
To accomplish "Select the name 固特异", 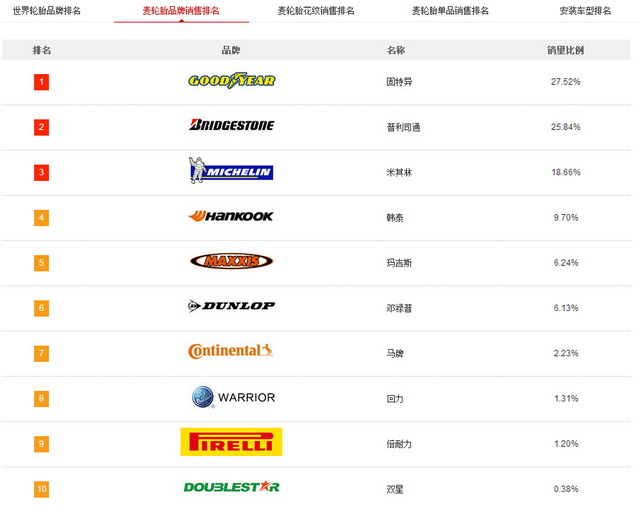I will (x=399, y=82).
